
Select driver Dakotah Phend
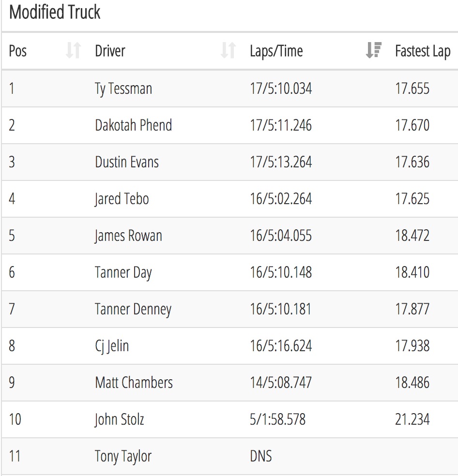tap(134, 125)
